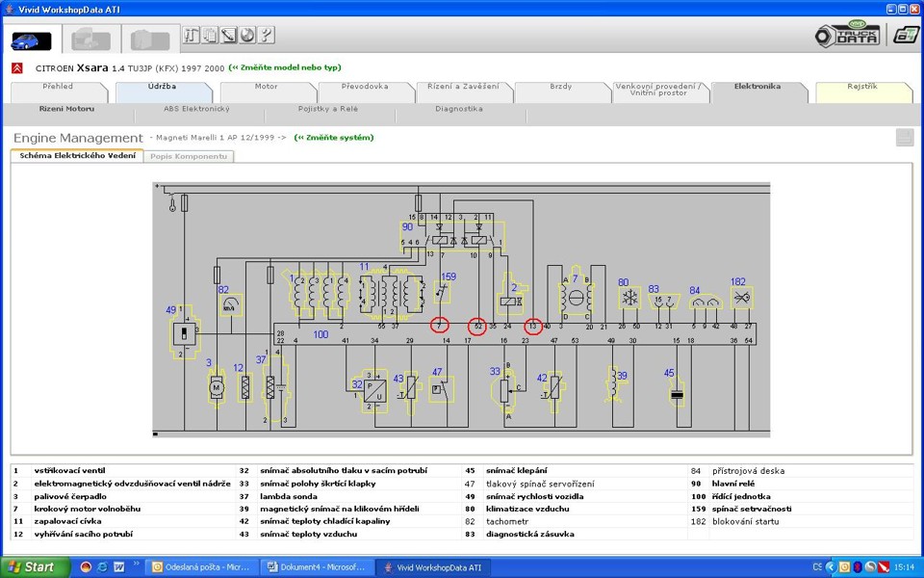Open the tools settings toolbar icon
Image resolution: width=924 pixels, height=578 pixels.
pyautogui.click(x=191, y=36)
